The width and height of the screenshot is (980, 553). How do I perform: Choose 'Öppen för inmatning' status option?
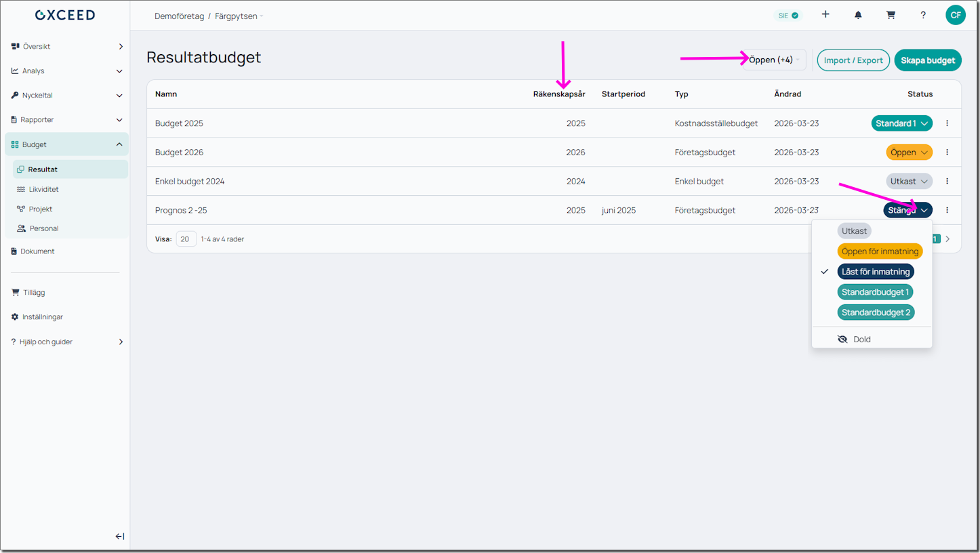click(x=880, y=251)
